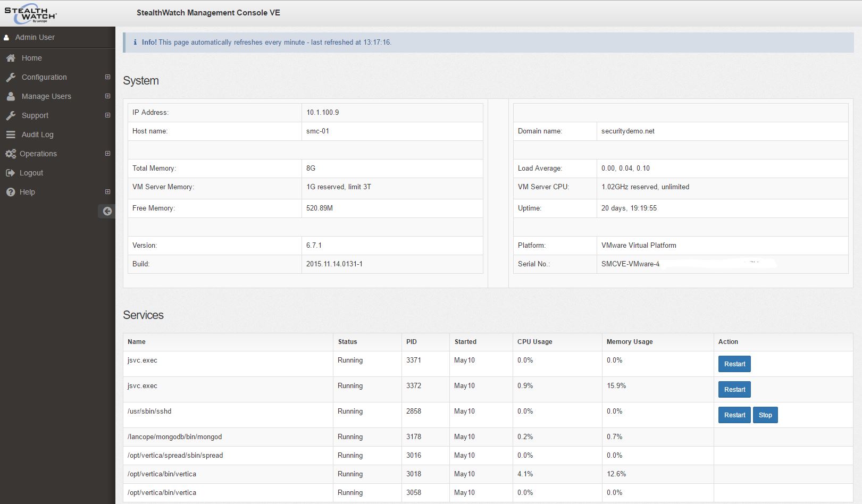Select the domain name securitydemo.net
Screen dimensions: 862x504
(628, 131)
